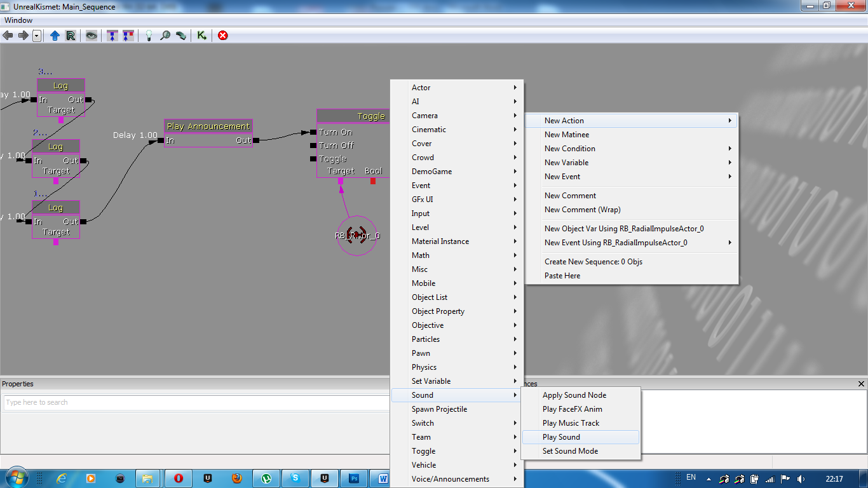868x488 pixels.
Task: Choose New Object Var Using RB_RadialImpulseActor_0
Action: coord(631,229)
